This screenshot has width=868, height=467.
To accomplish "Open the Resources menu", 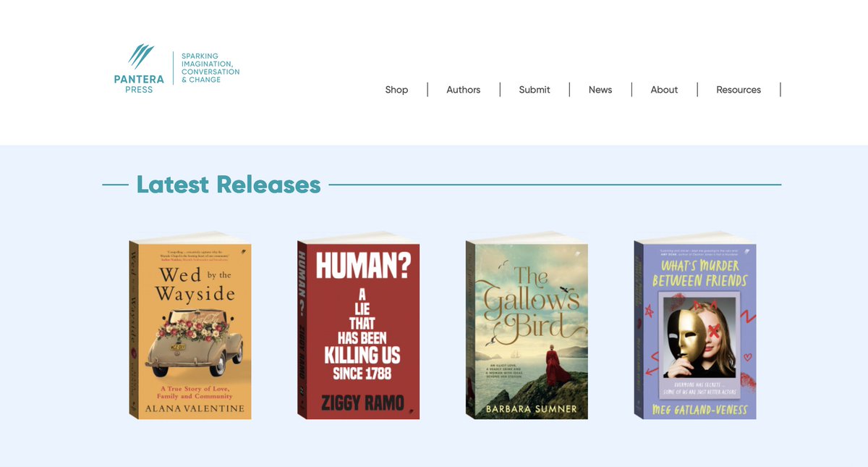I will point(739,90).
